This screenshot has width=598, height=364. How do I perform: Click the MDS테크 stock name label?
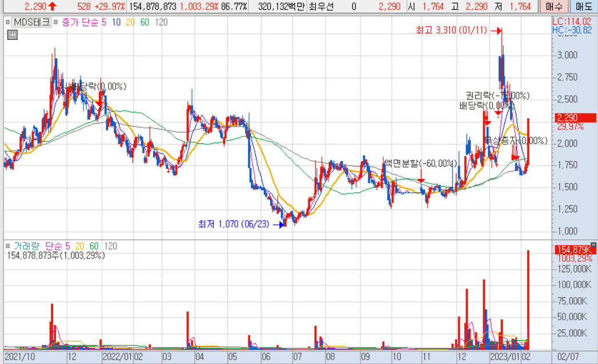[x=31, y=22]
